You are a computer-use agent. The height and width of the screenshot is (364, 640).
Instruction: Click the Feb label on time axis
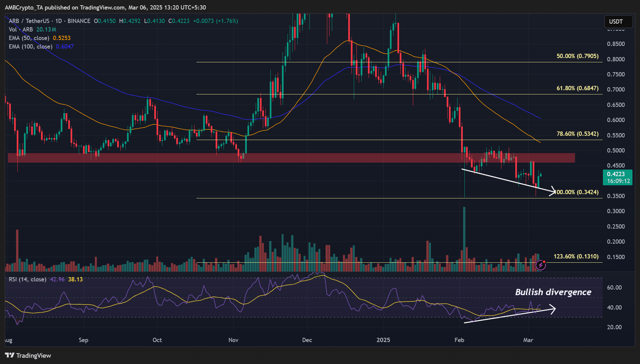pyautogui.click(x=459, y=340)
